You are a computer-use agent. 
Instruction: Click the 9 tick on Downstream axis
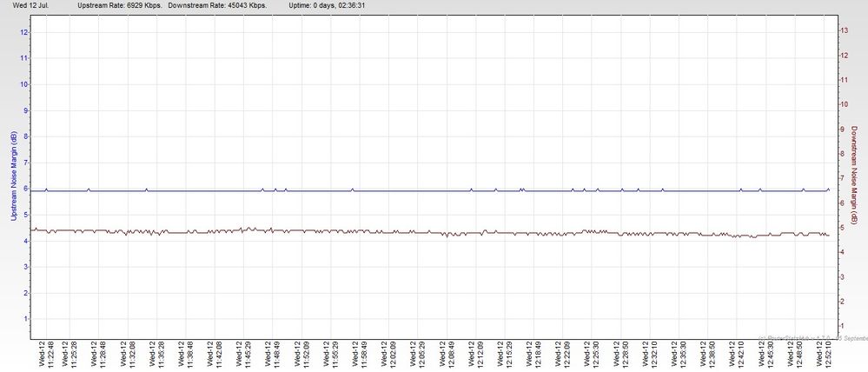point(843,130)
